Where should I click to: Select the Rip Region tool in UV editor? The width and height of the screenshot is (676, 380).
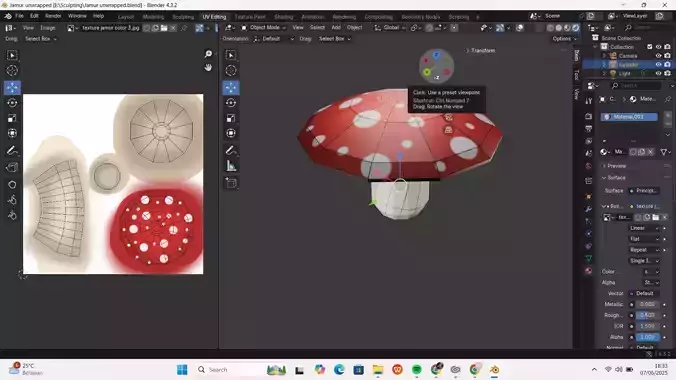[x=12, y=167]
